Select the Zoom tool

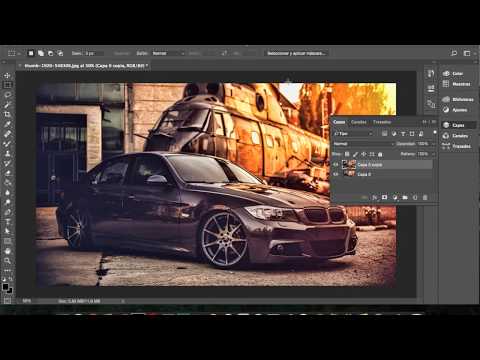(7, 261)
